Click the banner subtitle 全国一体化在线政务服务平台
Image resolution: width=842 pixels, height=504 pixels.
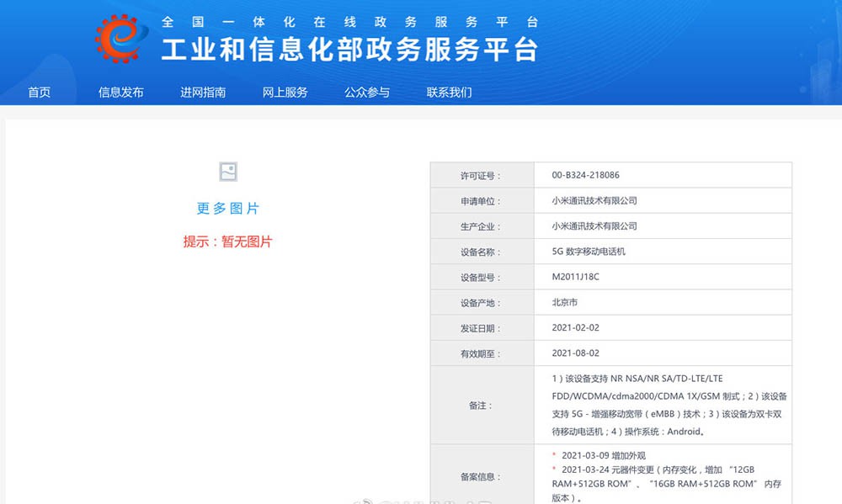[349, 22]
